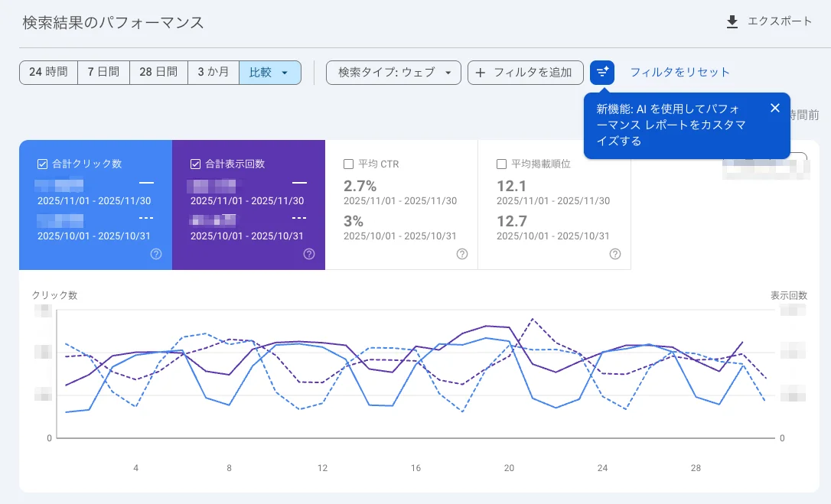Screen dimensions: 831x504
Task: Click the help icon on 平均掲載順位 card
Action: pos(615,254)
